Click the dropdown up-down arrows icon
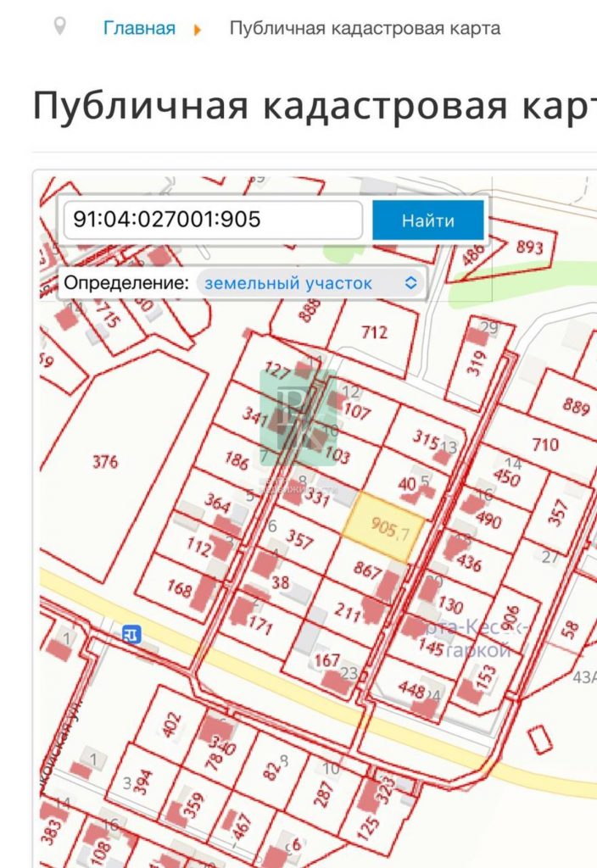 click(x=410, y=283)
